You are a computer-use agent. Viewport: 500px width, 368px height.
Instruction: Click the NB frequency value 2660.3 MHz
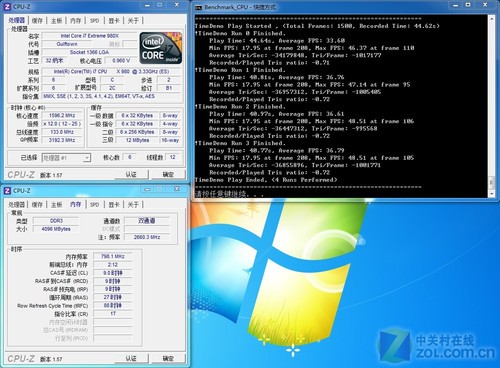(147, 237)
